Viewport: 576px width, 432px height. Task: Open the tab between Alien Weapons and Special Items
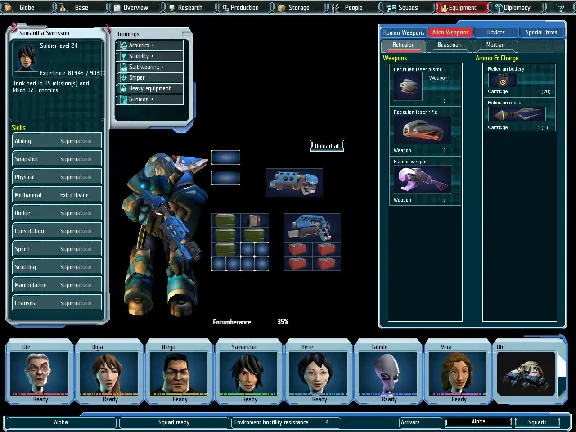click(496, 32)
